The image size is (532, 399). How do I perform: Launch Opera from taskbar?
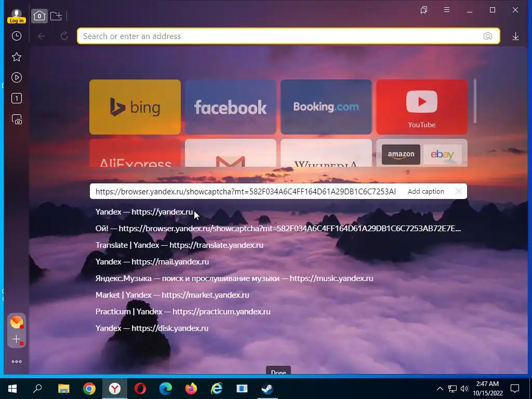pyautogui.click(x=140, y=389)
